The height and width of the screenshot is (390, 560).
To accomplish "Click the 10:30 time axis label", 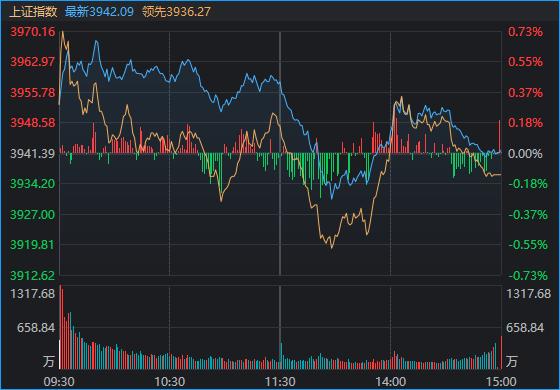I will (169, 382).
